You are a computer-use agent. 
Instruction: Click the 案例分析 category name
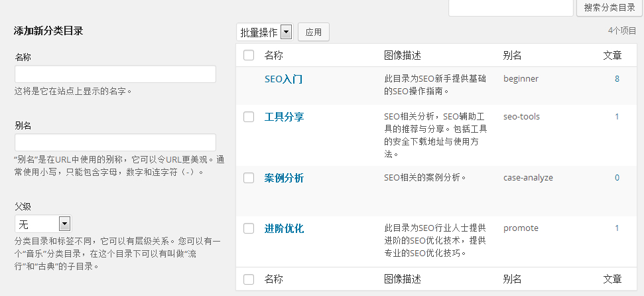[x=284, y=178]
